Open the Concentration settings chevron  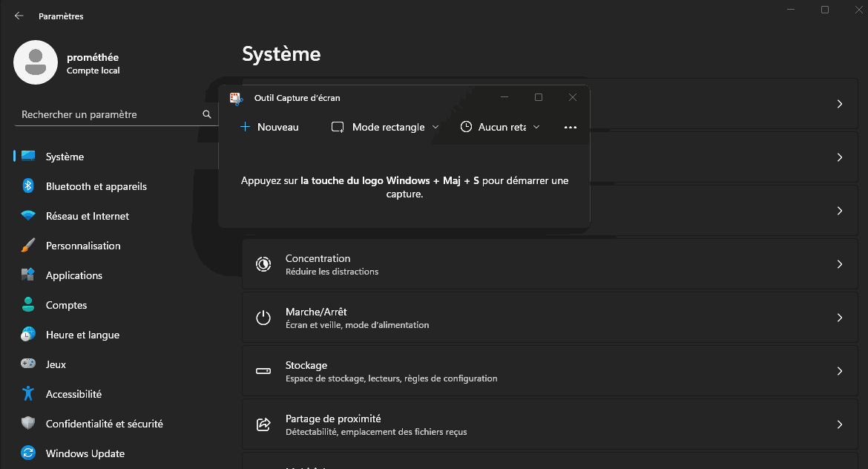pyautogui.click(x=839, y=264)
